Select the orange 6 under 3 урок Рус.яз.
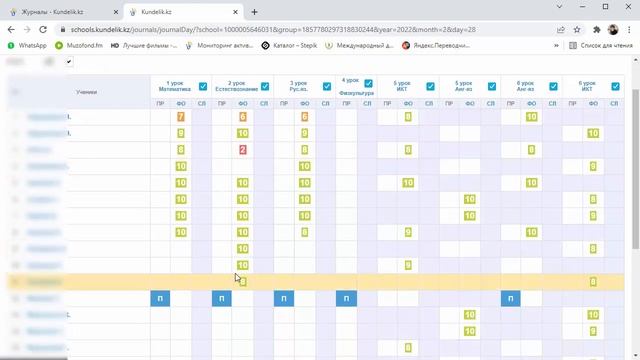640x360 pixels. point(304,117)
